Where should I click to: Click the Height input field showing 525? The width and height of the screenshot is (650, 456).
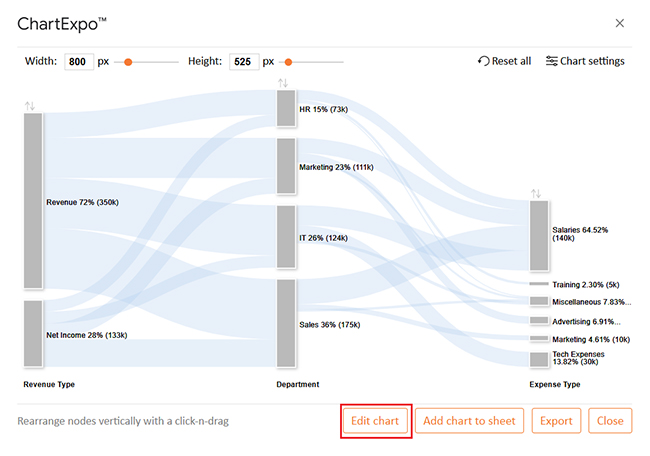tap(244, 62)
